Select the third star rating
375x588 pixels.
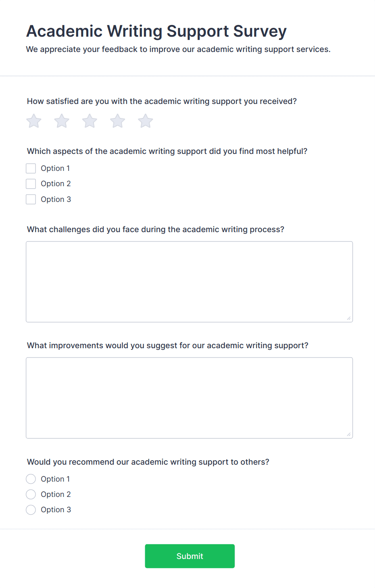[90, 121]
